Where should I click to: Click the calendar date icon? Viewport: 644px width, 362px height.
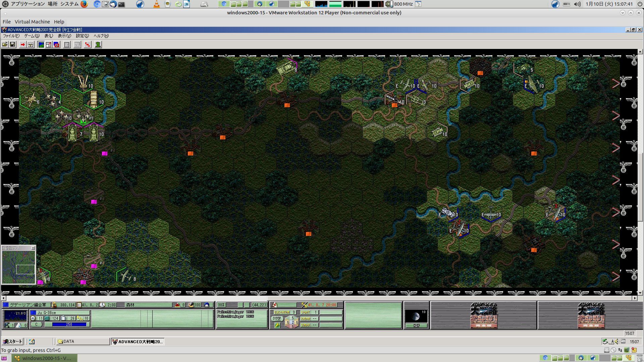click(x=79, y=305)
